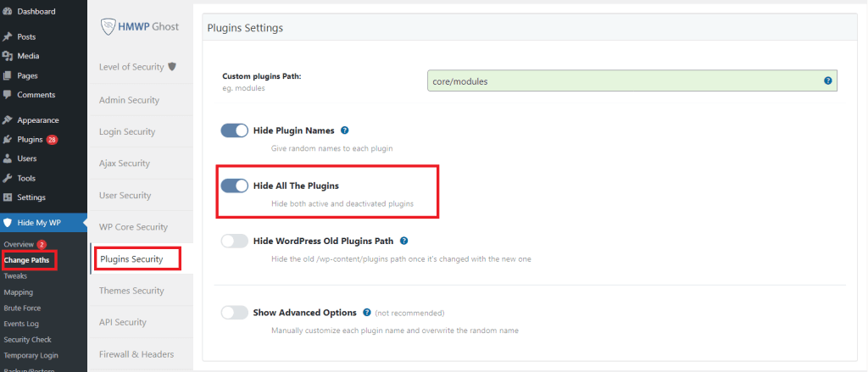This screenshot has width=868, height=372.
Task: Click the Comments bubble icon
Action: pyautogui.click(x=7, y=95)
